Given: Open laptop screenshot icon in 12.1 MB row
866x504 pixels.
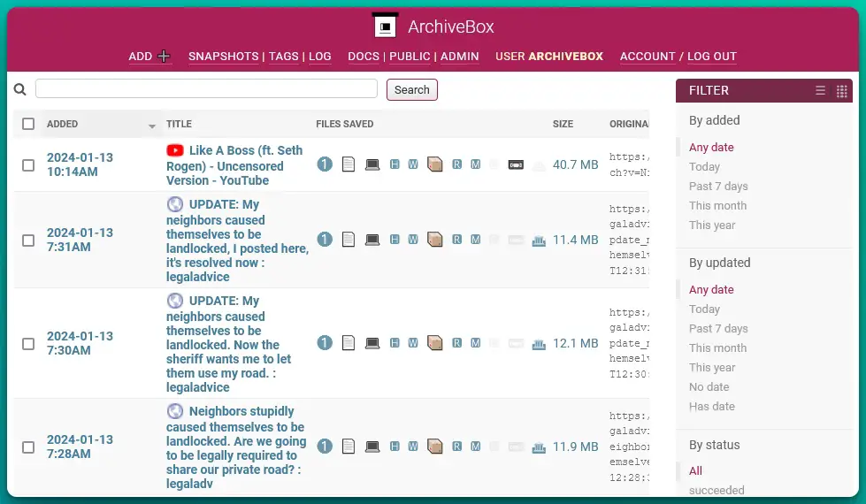Looking at the screenshot, I should point(372,343).
